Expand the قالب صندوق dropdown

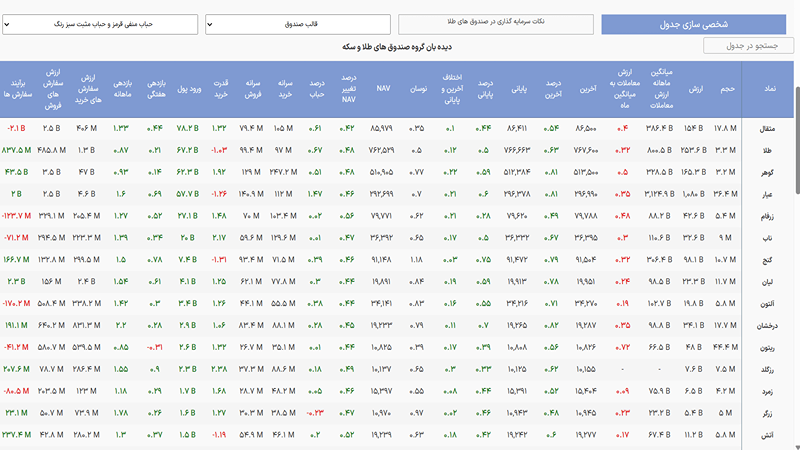298,24
